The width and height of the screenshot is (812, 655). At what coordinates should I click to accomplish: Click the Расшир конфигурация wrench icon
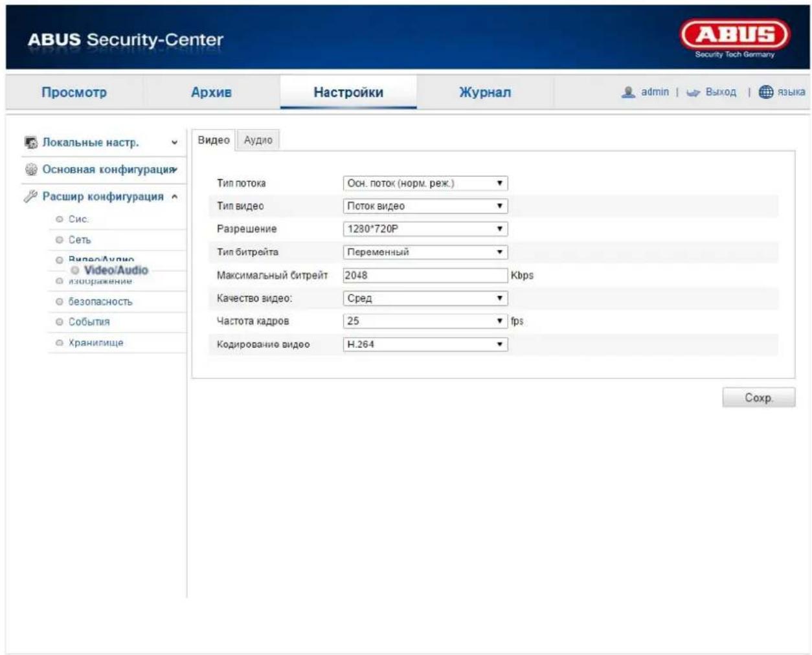pos(30,196)
